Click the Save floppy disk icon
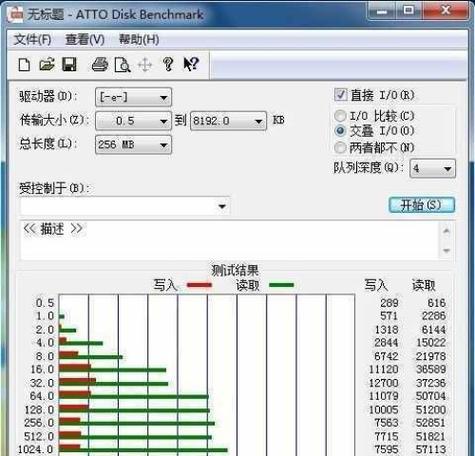Viewport: 475px width, 456px height. (x=69, y=64)
